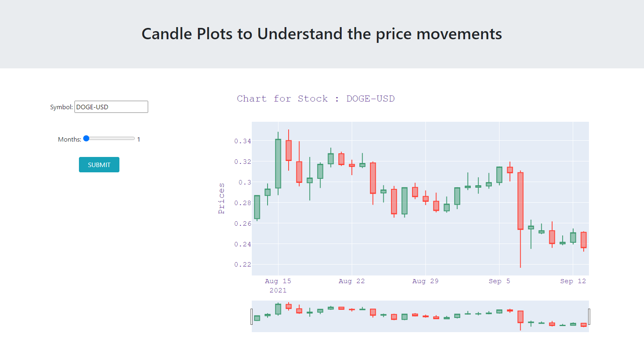This screenshot has height=358, width=644.
Task: Click the Aug 22 x-axis label
Action: (x=352, y=281)
